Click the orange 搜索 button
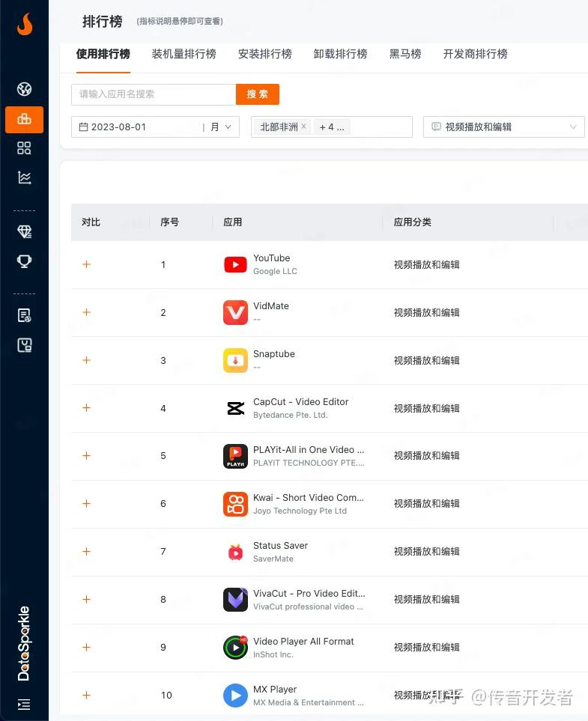588x721 pixels. point(258,94)
